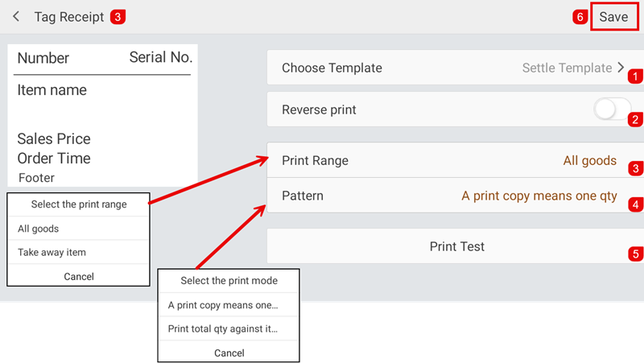Click the red badge 3 beside Tag Receipt
The width and height of the screenshot is (644, 363).
click(x=118, y=17)
